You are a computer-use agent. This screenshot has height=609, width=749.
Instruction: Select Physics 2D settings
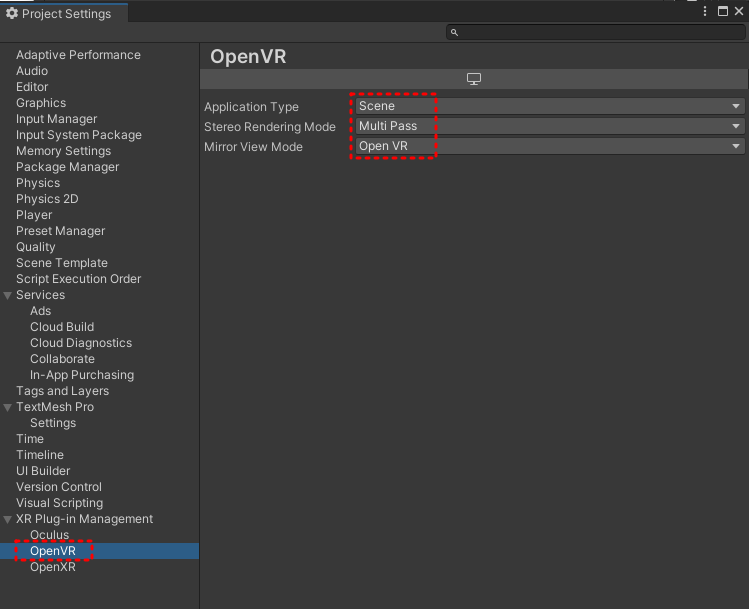47,199
